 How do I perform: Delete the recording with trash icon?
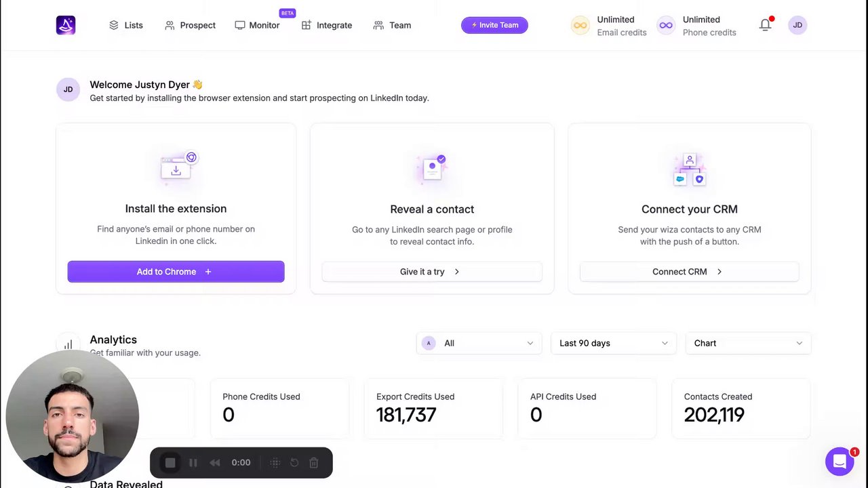click(314, 463)
